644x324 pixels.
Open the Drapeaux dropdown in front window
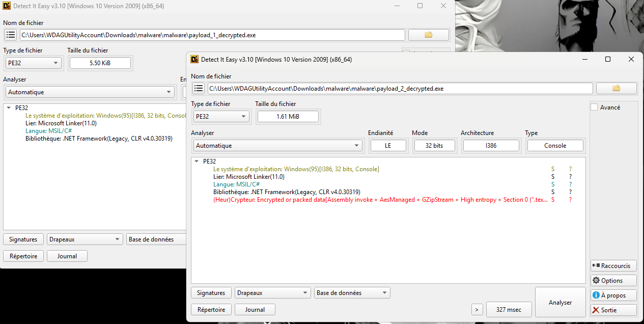[x=272, y=293]
